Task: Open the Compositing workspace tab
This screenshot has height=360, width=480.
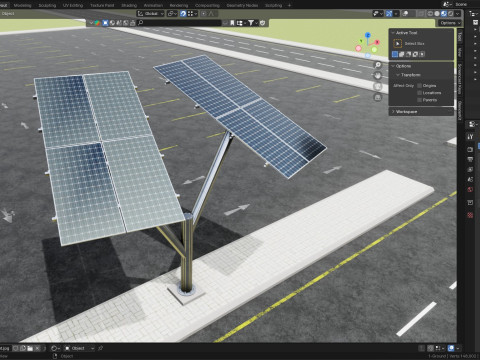Action: [x=207, y=5]
